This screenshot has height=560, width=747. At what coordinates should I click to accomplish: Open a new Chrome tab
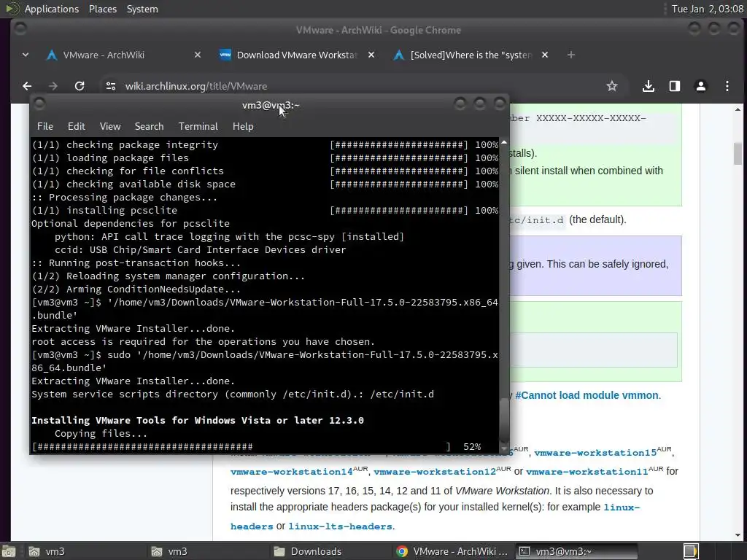click(570, 55)
